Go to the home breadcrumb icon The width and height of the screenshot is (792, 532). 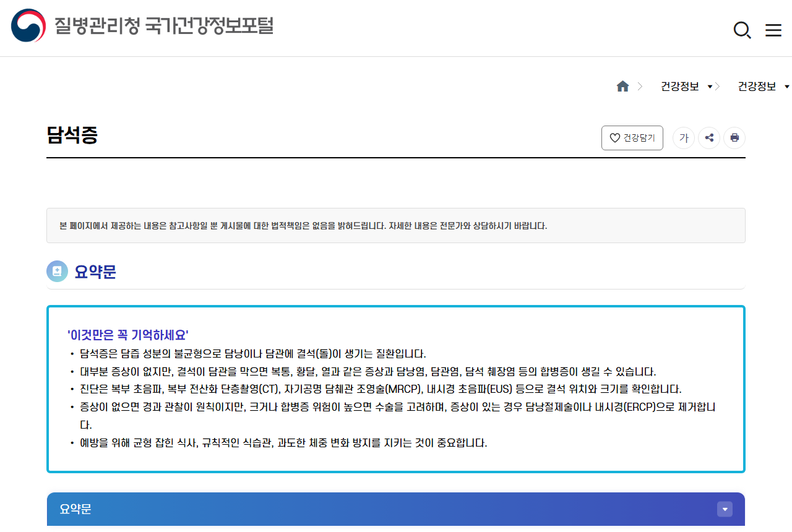(x=622, y=87)
